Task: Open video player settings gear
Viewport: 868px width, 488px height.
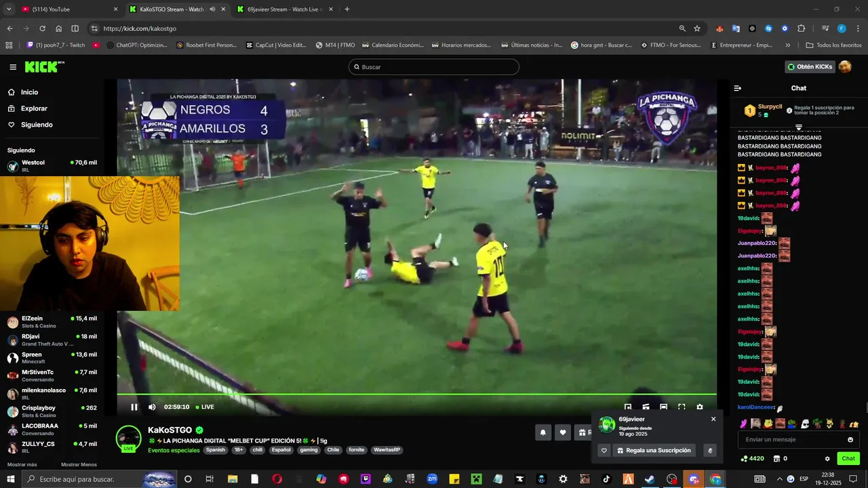Action: coord(700,407)
